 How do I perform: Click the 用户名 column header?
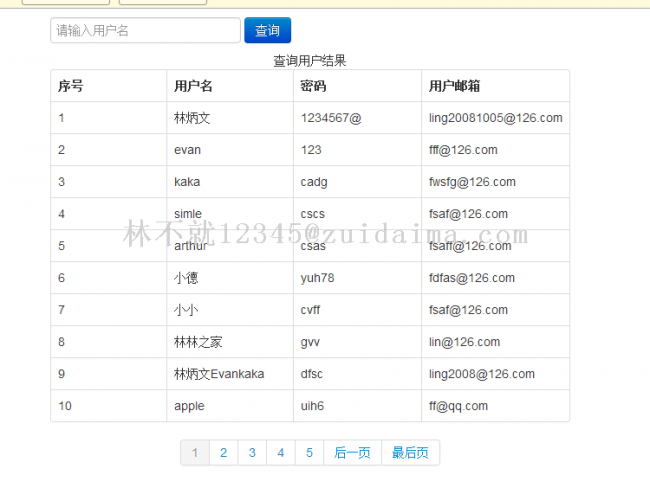193,86
